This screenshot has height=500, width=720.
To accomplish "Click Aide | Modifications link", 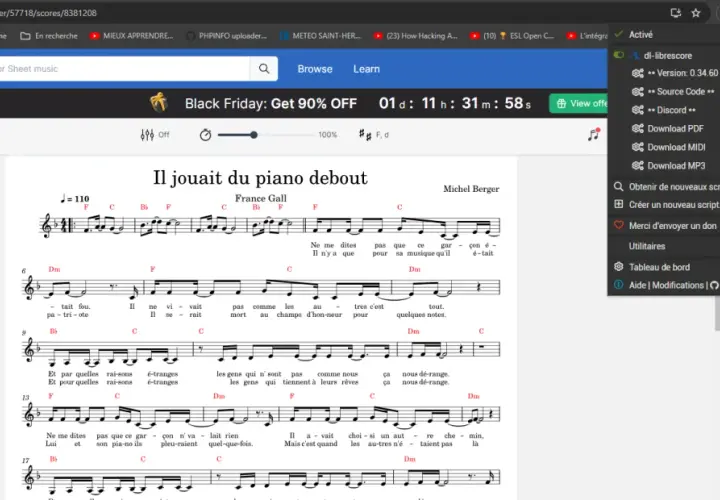I will (666, 285).
